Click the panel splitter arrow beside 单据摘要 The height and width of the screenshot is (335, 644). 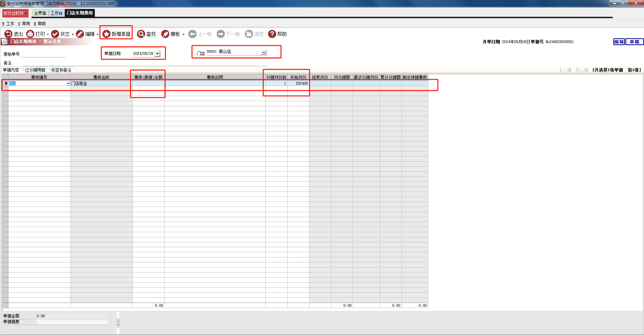coord(118,323)
